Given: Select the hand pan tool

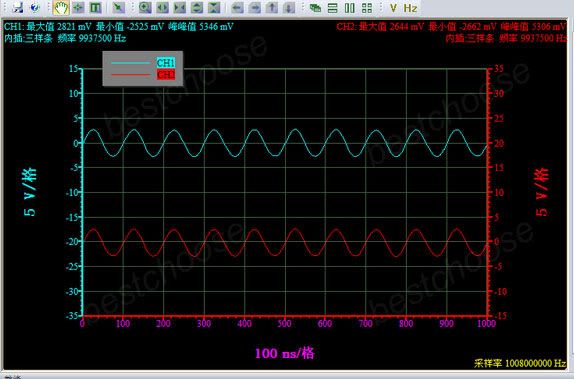Looking at the screenshot, I should 61,7.
